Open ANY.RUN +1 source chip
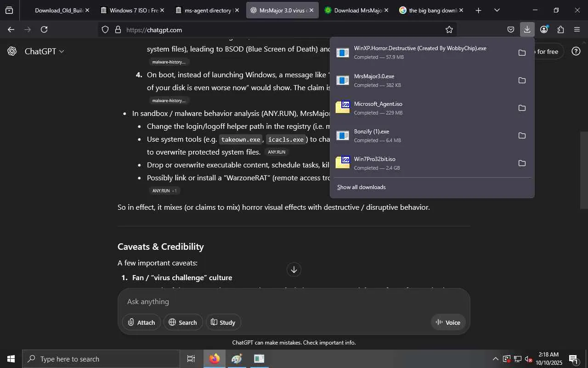This screenshot has height=368, width=588. 164,191
